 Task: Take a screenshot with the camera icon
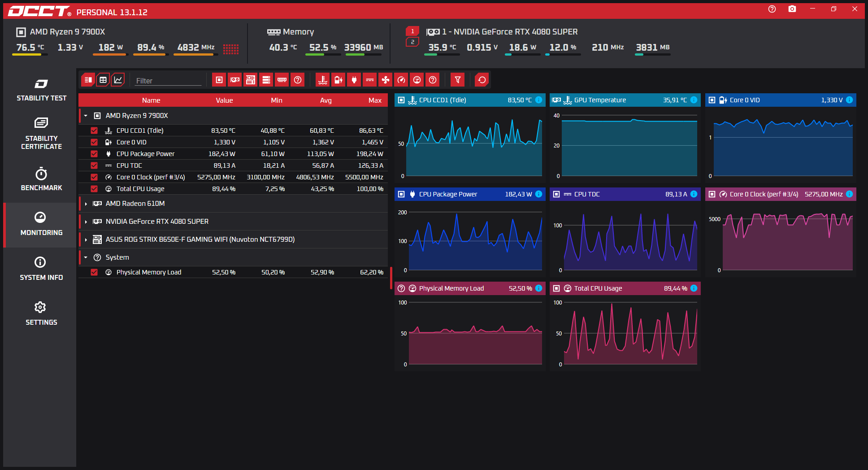[792, 9]
